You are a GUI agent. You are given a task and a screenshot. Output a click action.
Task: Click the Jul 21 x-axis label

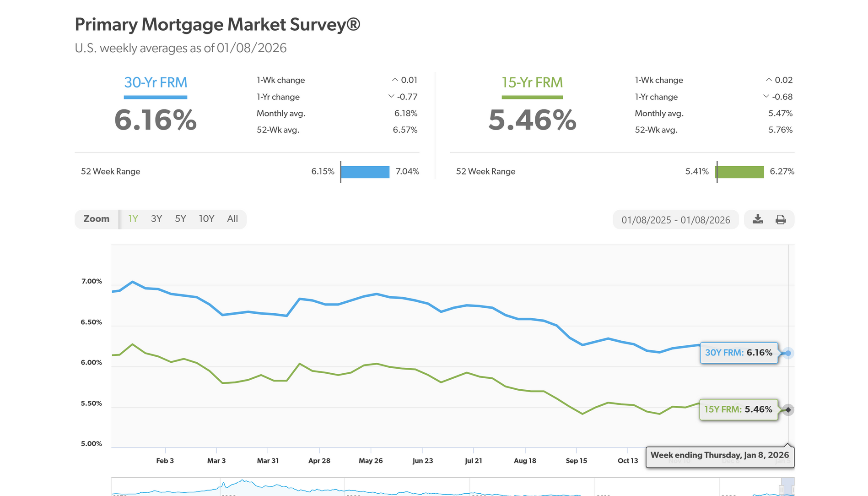474,461
